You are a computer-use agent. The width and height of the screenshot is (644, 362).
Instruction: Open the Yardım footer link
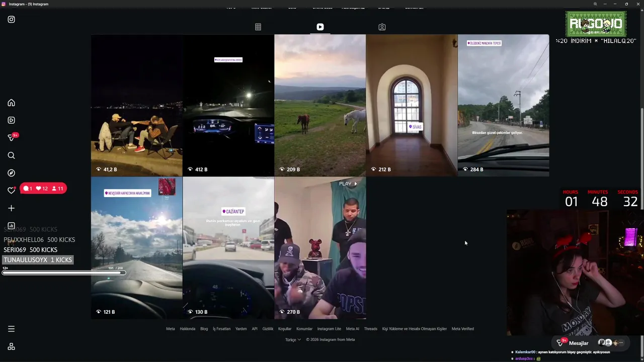[x=241, y=329]
